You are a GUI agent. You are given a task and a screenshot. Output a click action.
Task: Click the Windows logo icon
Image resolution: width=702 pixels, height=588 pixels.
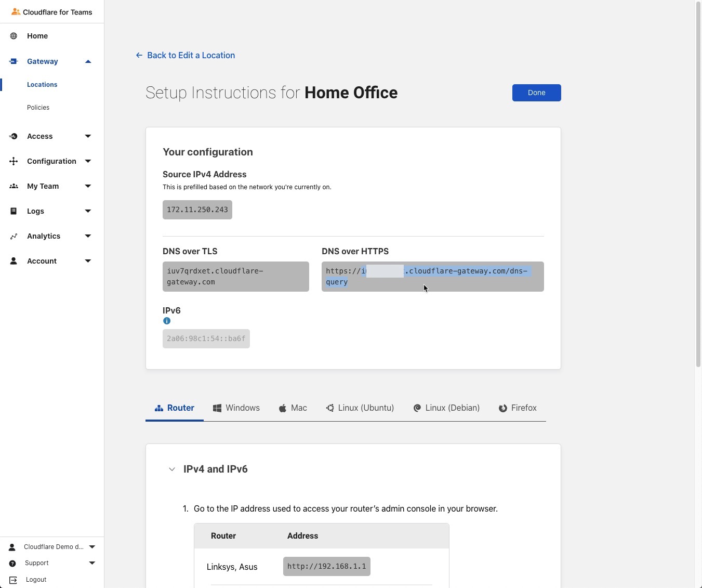217,408
